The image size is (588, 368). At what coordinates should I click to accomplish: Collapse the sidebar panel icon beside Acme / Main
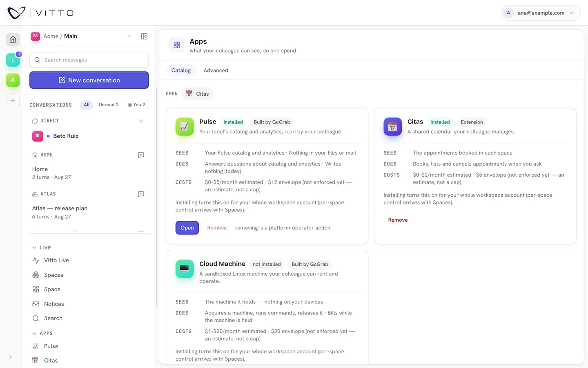(x=144, y=36)
